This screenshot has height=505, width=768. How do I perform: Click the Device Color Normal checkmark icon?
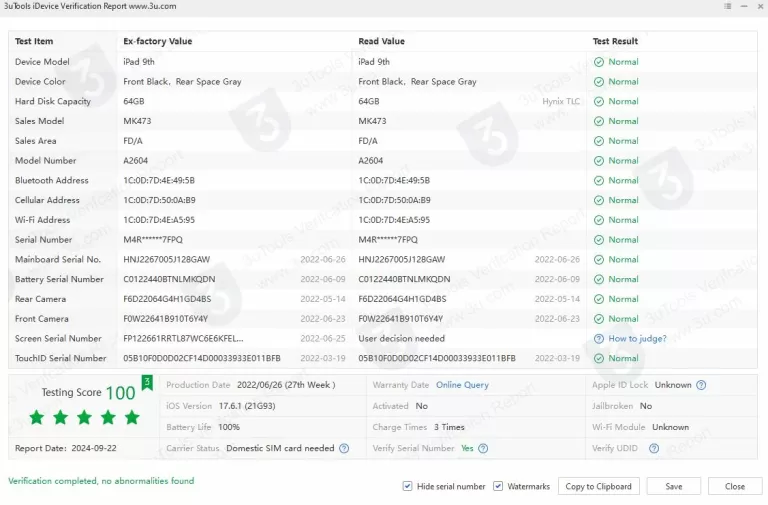point(599,82)
